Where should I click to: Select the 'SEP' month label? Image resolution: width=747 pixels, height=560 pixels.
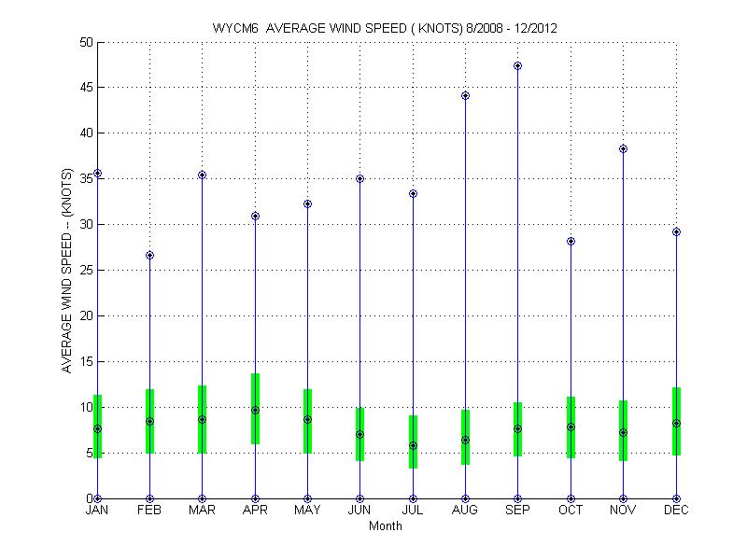(517, 510)
